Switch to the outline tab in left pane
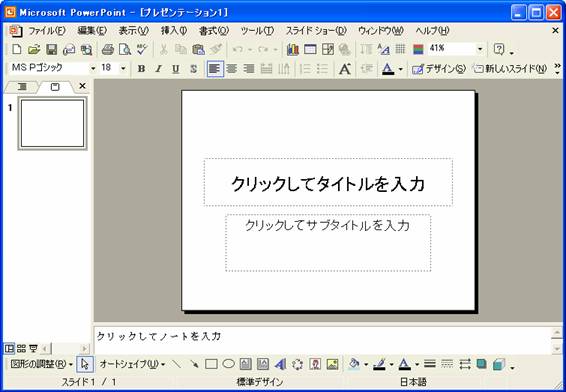The image size is (566, 392). click(22, 87)
